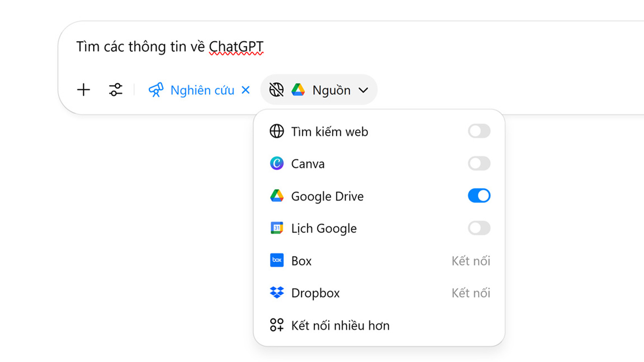This screenshot has width=644, height=362.
Task: Disable the Google Drive toggle
Action: pos(479,196)
